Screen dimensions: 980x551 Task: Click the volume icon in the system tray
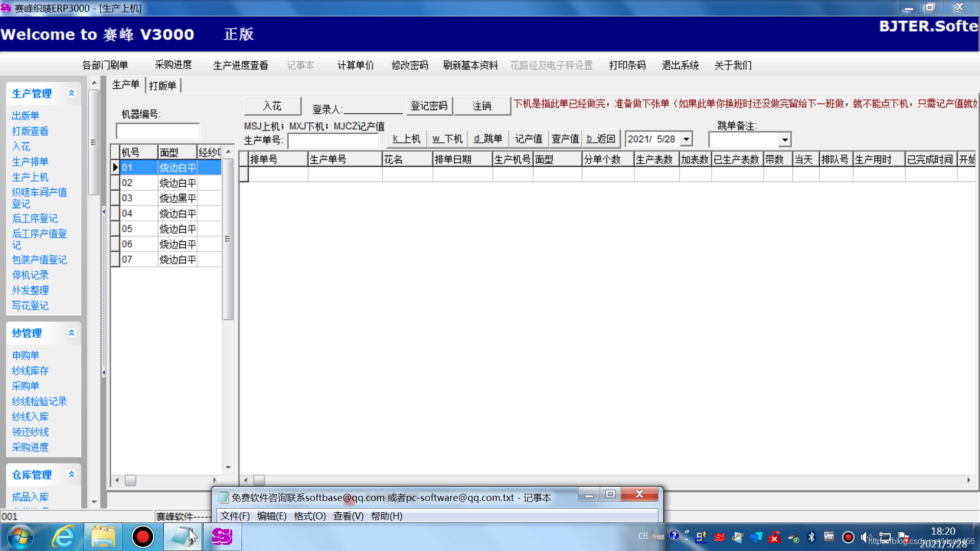click(866, 537)
